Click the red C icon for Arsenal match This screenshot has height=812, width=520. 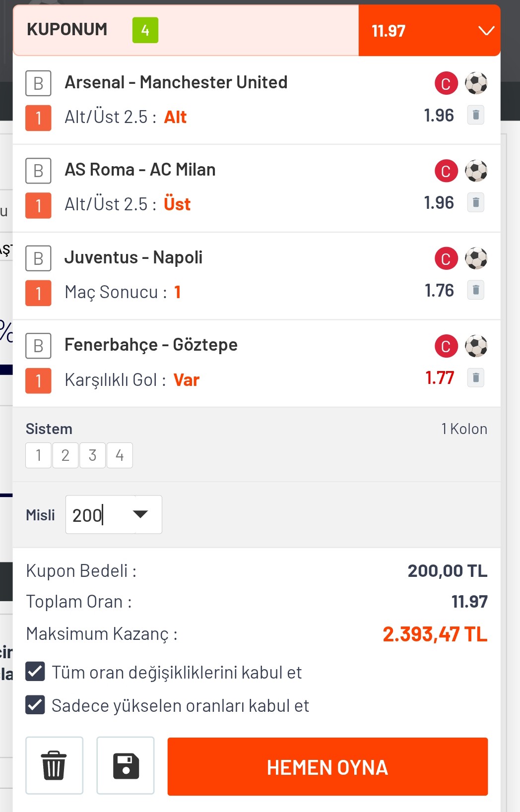click(x=446, y=83)
